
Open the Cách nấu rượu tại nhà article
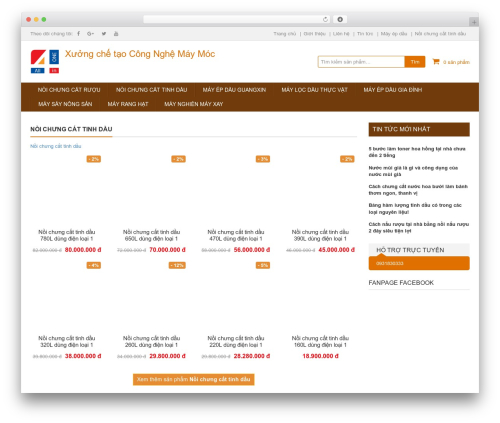(x=419, y=227)
